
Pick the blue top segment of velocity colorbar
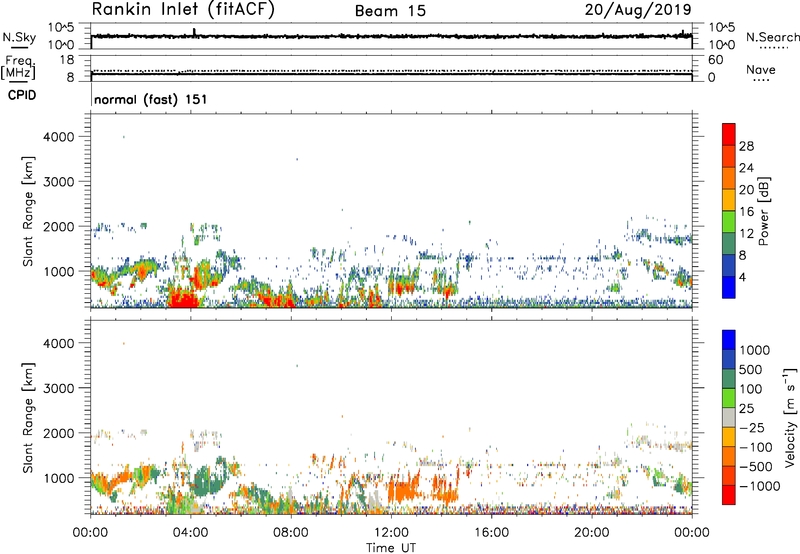pyautogui.click(x=729, y=340)
